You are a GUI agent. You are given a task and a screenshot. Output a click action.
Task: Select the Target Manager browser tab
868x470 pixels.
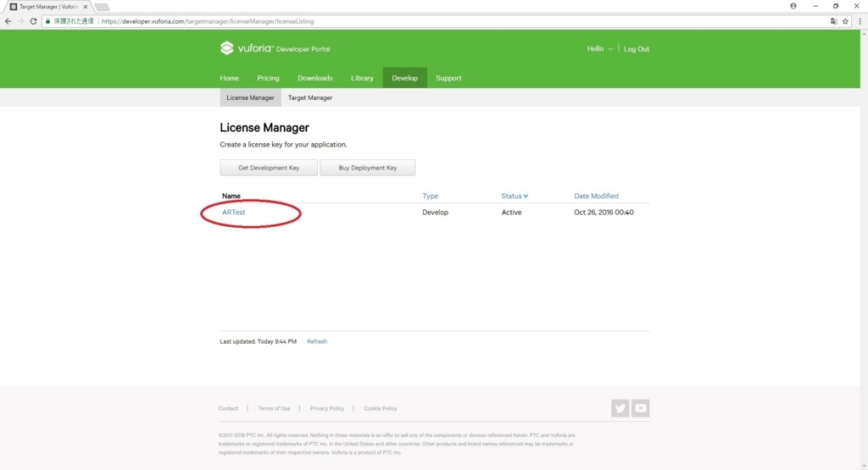[48, 7]
